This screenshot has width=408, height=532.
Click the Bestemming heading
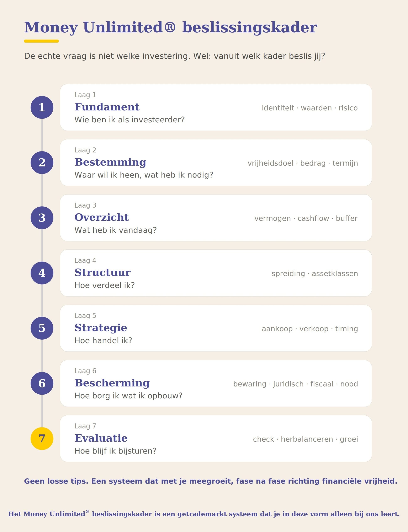tap(110, 162)
